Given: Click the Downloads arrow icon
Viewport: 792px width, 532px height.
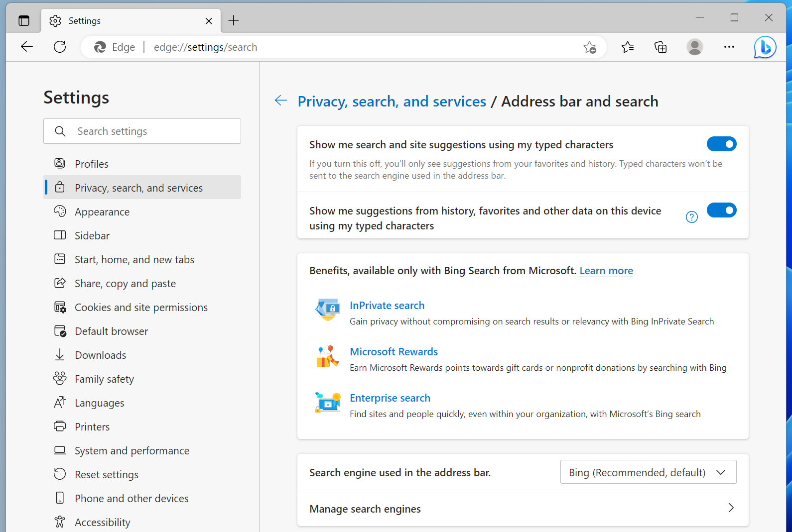Looking at the screenshot, I should (x=60, y=354).
